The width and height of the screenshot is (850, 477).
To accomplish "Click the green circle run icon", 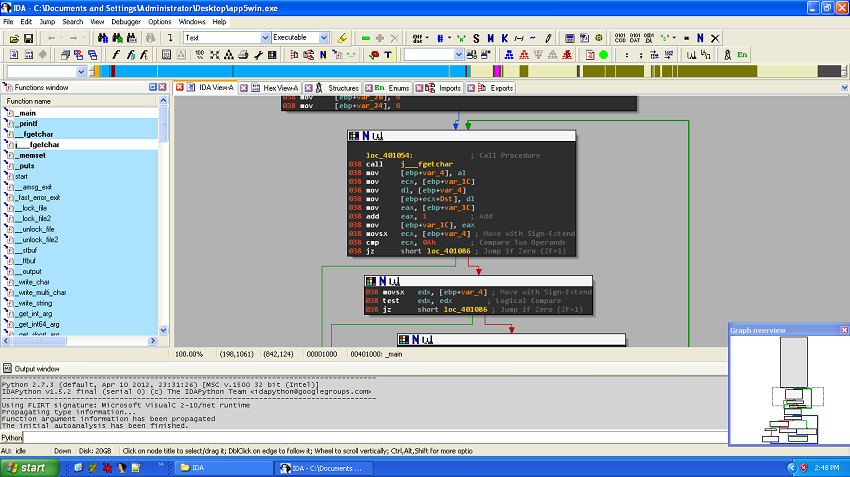I will click(603, 55).
